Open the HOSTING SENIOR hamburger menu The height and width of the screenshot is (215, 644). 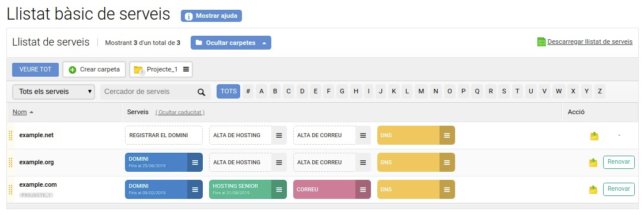[279, 190]
